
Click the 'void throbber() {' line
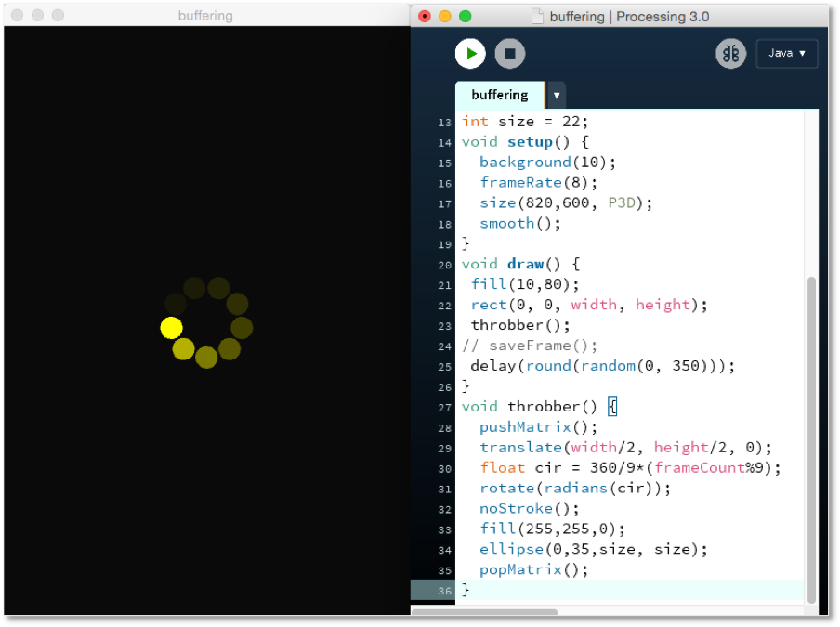(540, 407)
